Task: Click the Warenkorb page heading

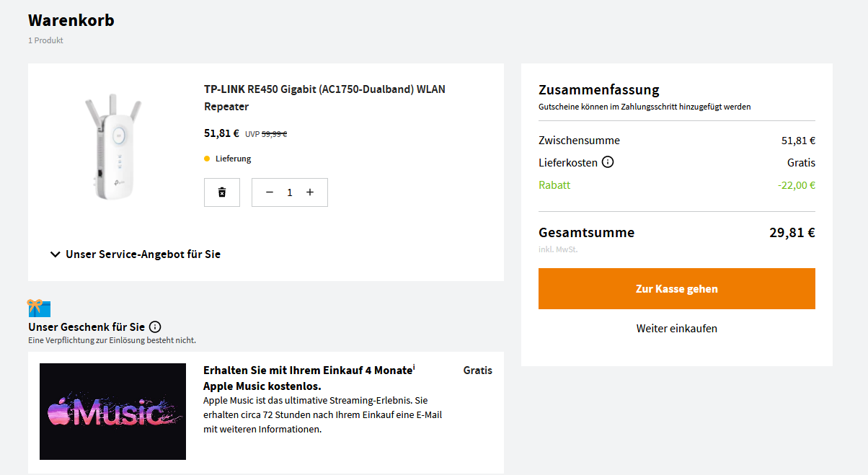Action: pyautogui.click(x=71, y=20)
